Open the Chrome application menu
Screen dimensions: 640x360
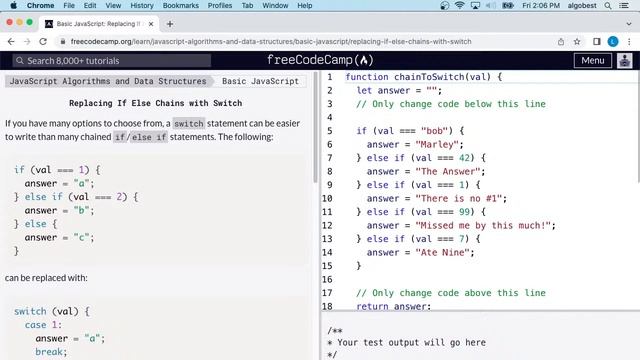pyautogui.click(x=40, y=5)
